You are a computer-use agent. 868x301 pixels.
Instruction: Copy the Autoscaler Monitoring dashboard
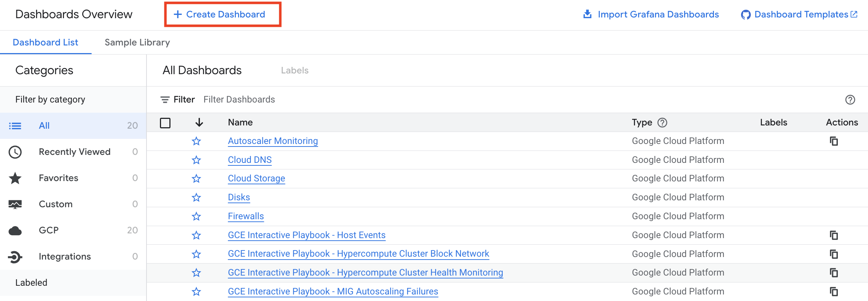834,141
